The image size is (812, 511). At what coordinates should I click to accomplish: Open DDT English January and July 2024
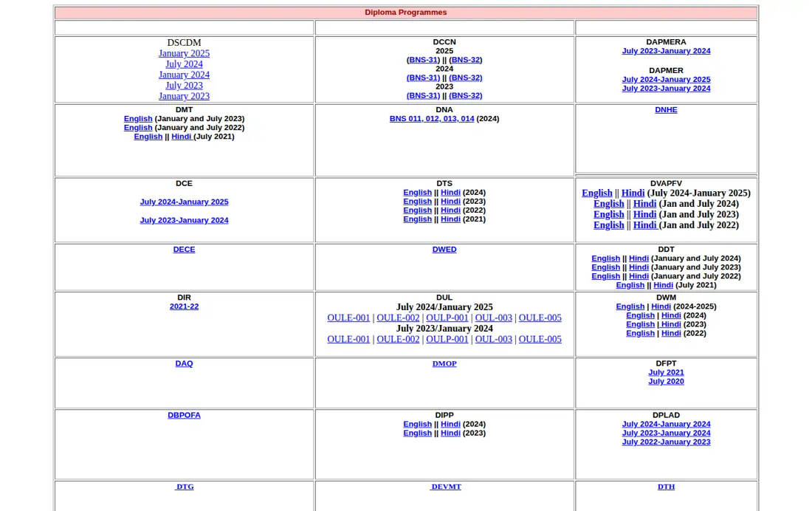(605, 258)
